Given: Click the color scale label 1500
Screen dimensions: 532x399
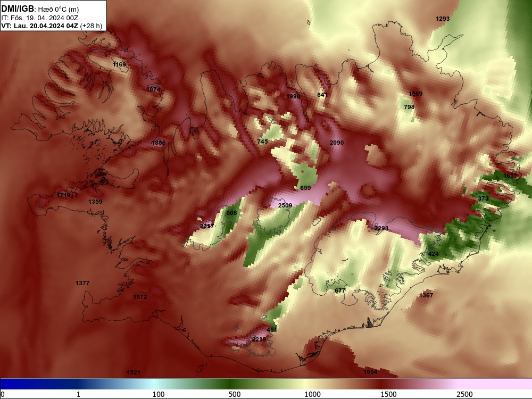Looking at the screenshot, I should click(388, 394).
